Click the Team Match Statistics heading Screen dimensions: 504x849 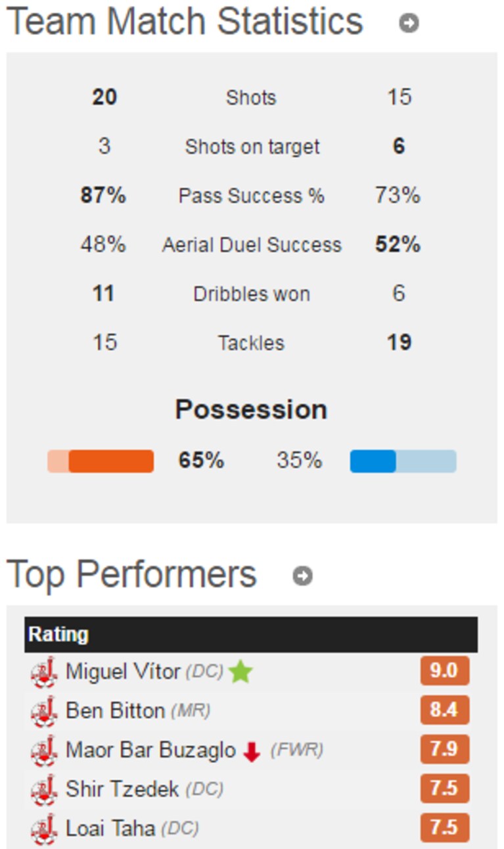tap(185, 22)
